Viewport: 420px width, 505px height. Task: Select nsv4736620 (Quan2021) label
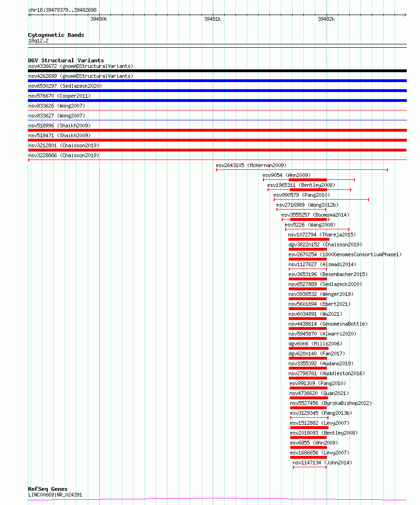[319, 393]
